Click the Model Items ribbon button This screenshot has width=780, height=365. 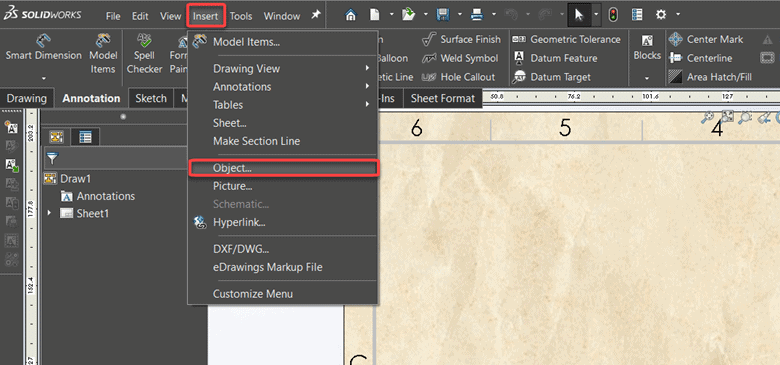coord(103,54)
